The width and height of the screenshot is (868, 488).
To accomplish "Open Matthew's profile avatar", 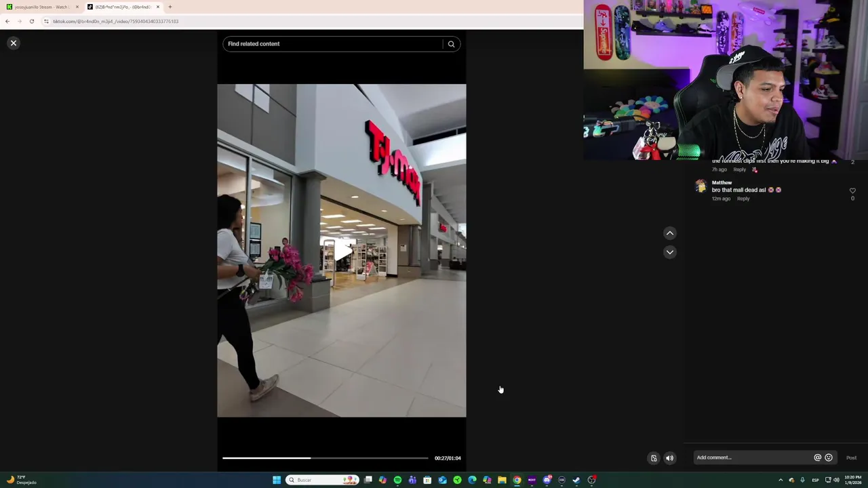I will [x=701, y=186].
